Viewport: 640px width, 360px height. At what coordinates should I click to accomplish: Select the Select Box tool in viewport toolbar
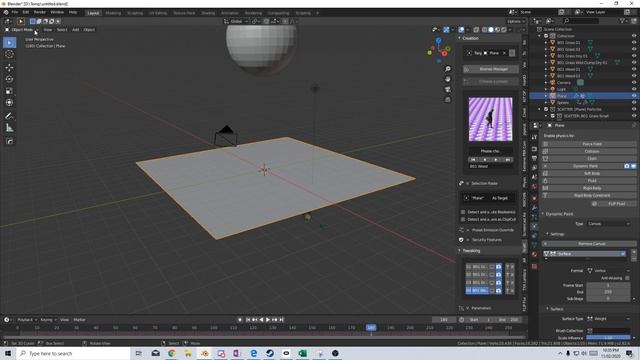(x=9, y=42)
